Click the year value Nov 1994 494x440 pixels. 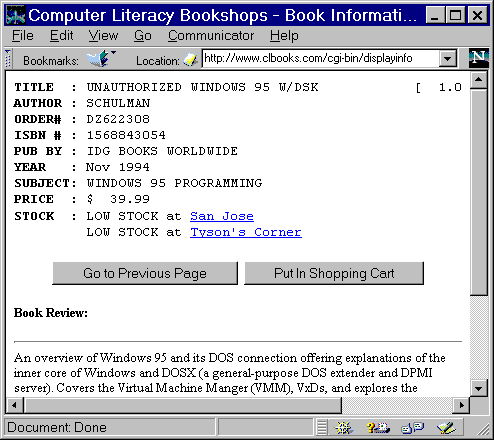[x=118, y=167]
